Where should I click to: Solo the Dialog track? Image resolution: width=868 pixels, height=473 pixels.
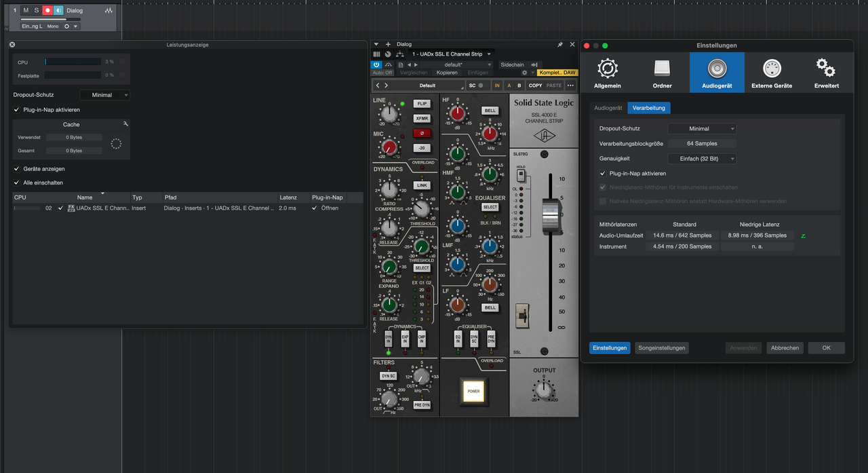(x=37, y=10)
